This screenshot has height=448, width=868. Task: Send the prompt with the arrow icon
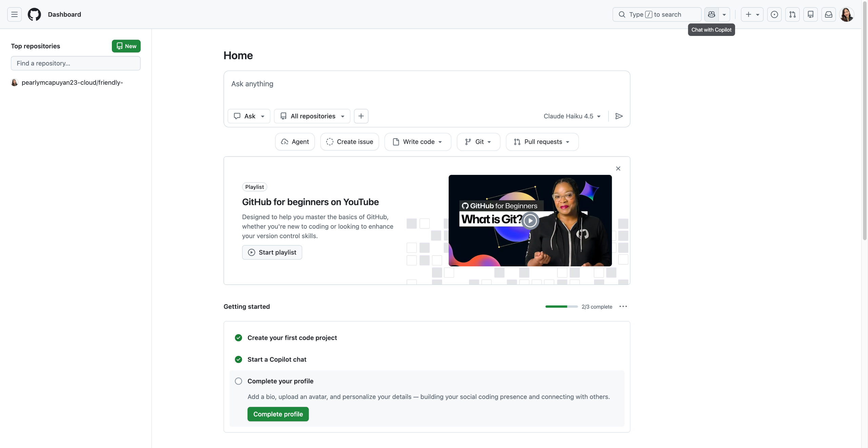coord(619,116)
